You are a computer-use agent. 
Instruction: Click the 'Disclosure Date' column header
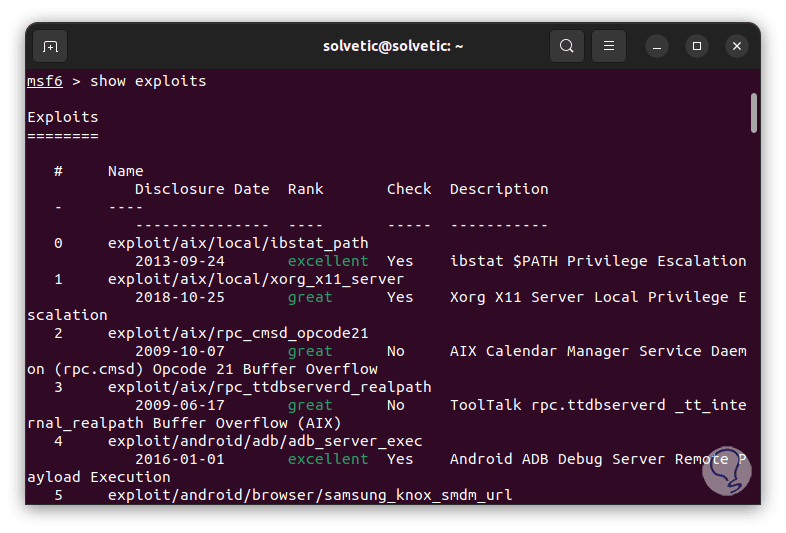click(202, 190)
